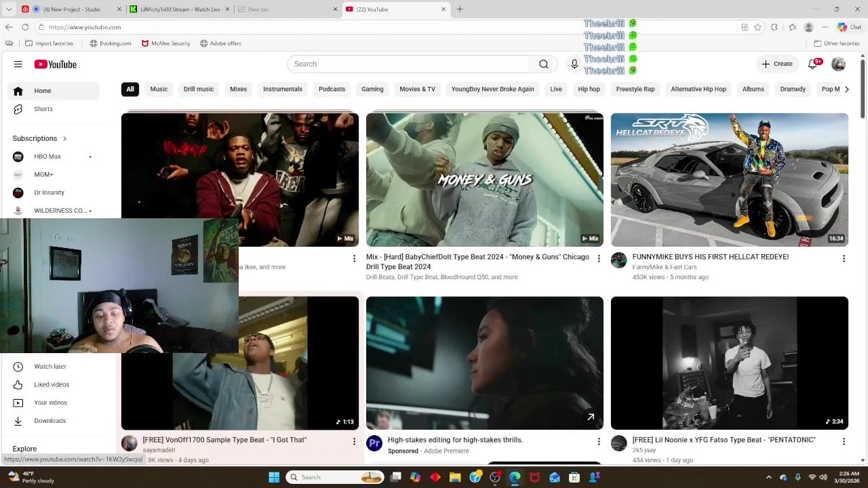Open more options for Adobe Premiere ad
The image size is (868, 488).
[599, 441]
